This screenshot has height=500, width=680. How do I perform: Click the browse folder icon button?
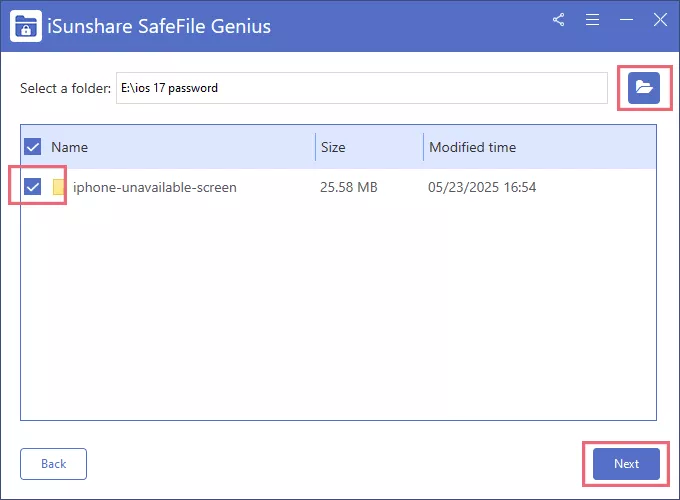(x=644, y=88)
